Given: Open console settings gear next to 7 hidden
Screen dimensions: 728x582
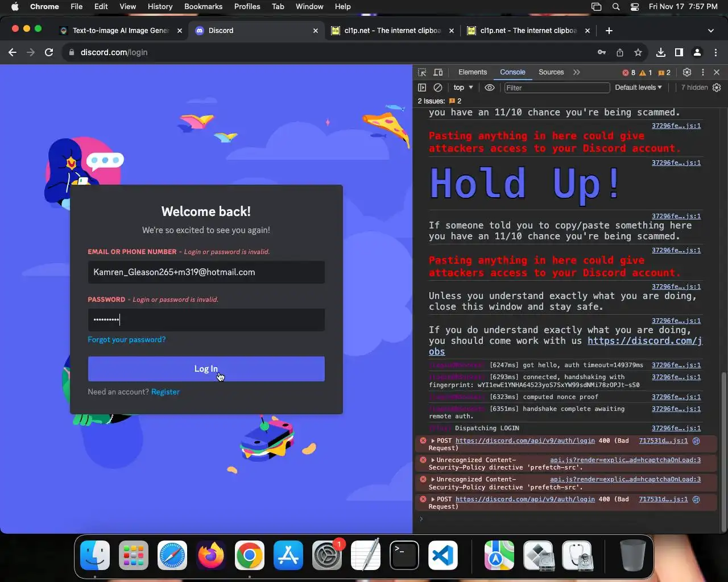Looking at the screenshot, I should [717, 88].
